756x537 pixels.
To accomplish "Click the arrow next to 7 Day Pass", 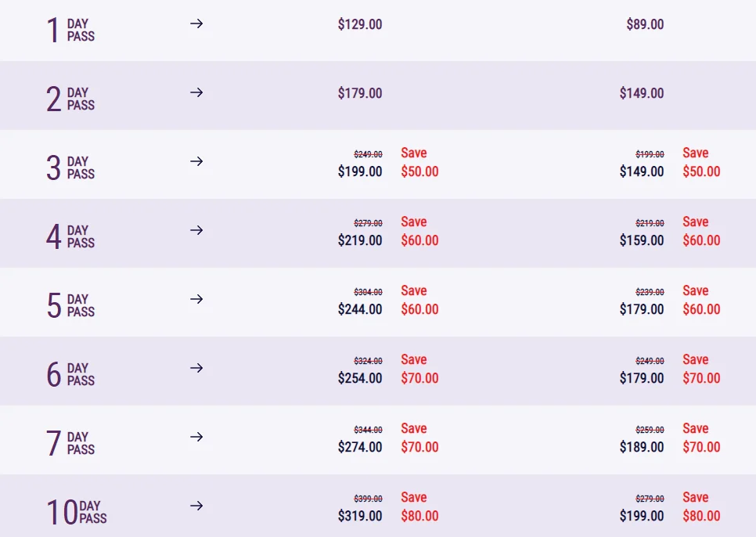I will (196, 438).
